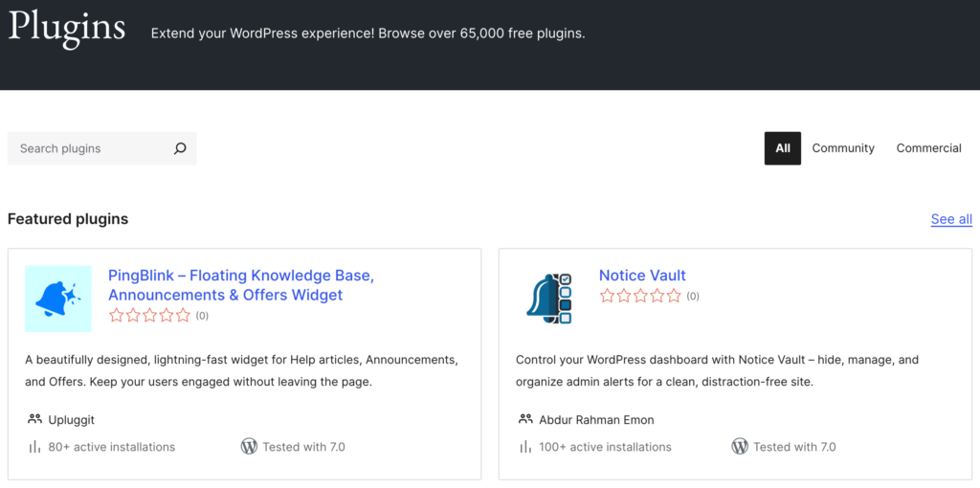The height and width of the screenshot is (488, 980).
Task: Click the Abdur Rahman Emon author name
Action: 597,420
